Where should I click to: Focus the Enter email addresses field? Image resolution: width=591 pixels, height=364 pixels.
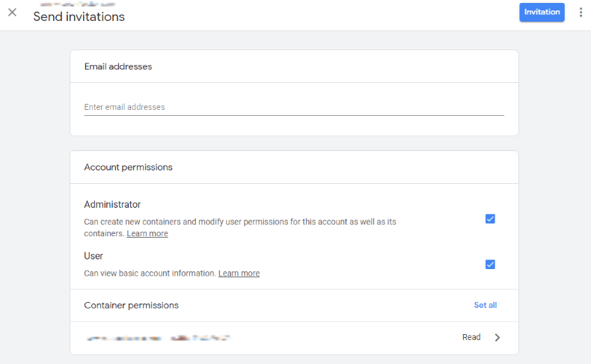[x=293, y=107]
